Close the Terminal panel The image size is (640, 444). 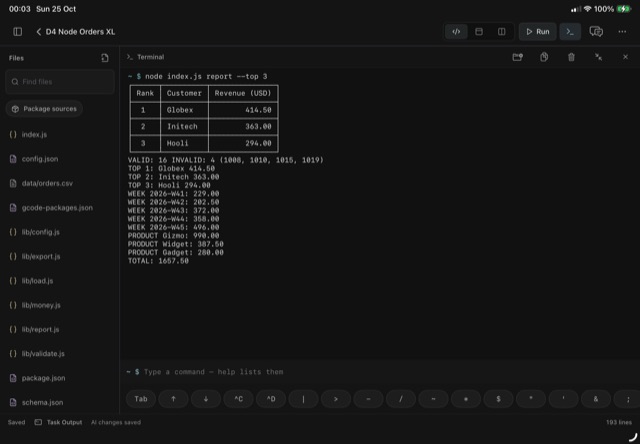pos(625,57)
